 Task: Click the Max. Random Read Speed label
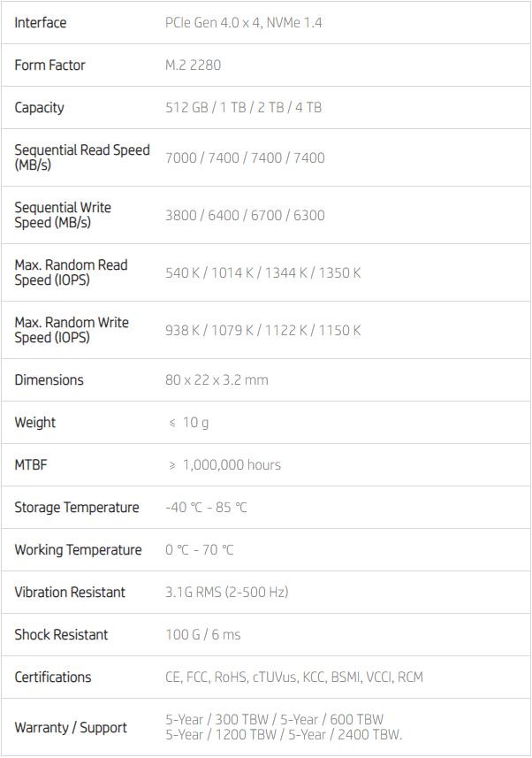coord(71,272)
